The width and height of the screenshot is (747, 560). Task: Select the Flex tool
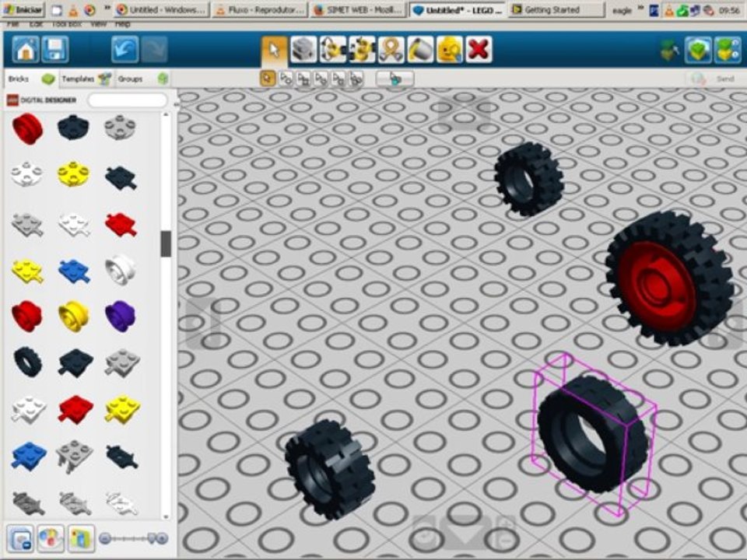pos(391,50)
